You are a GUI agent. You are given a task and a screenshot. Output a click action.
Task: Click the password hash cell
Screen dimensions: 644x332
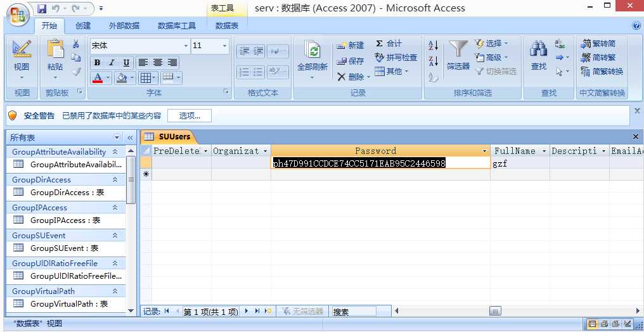pos(380,163)
